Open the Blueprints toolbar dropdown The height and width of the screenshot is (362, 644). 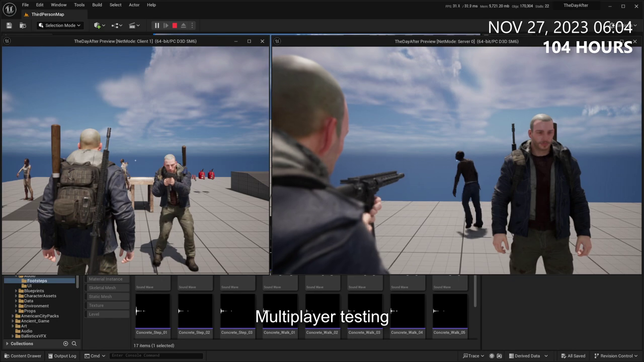coord(117,25)
